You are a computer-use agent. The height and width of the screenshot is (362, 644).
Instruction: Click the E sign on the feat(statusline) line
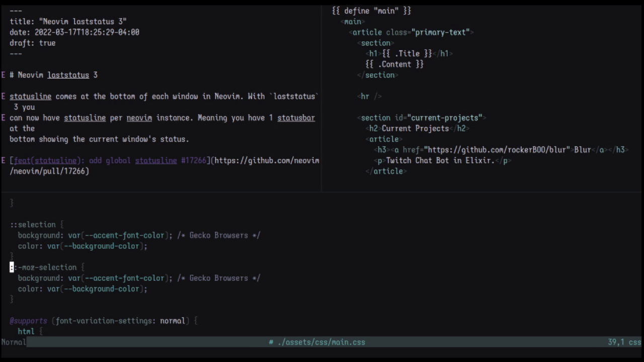click(3, 160)
